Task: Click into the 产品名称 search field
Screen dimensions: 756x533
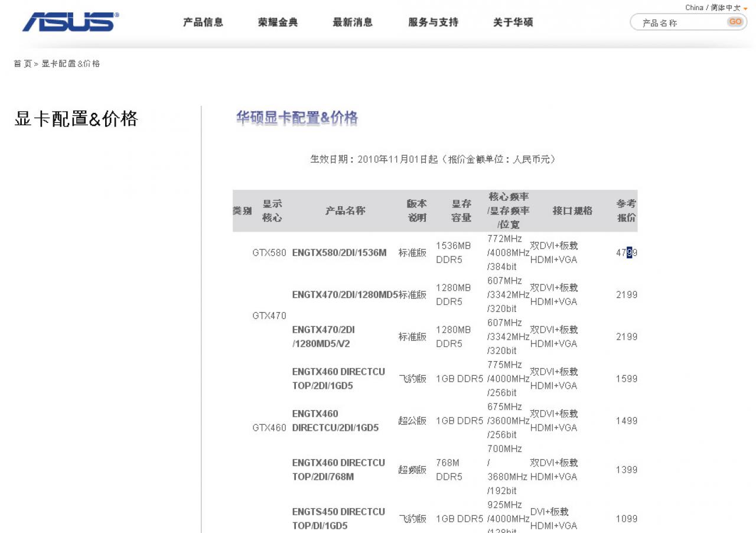Action: pos(679,23)
